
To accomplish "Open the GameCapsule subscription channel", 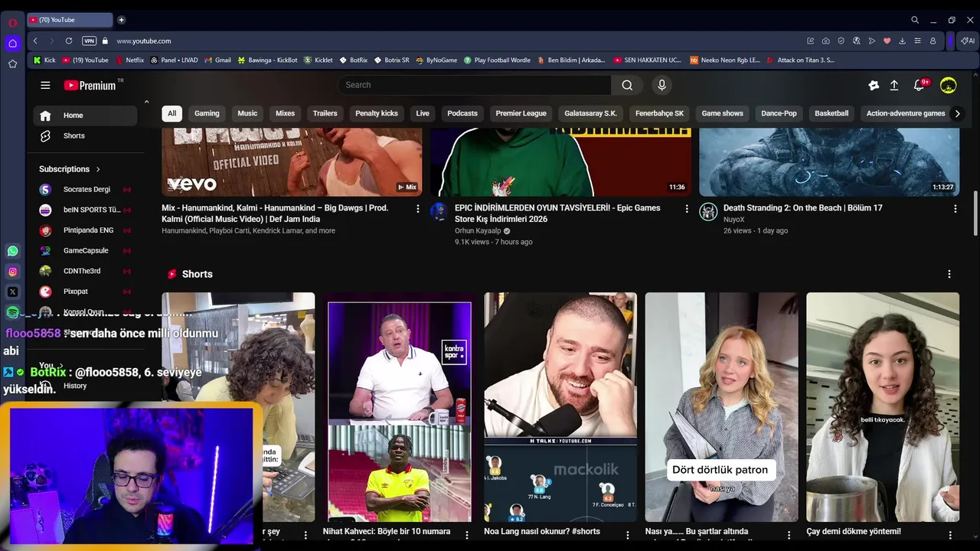I will click(x=85, y=250).
